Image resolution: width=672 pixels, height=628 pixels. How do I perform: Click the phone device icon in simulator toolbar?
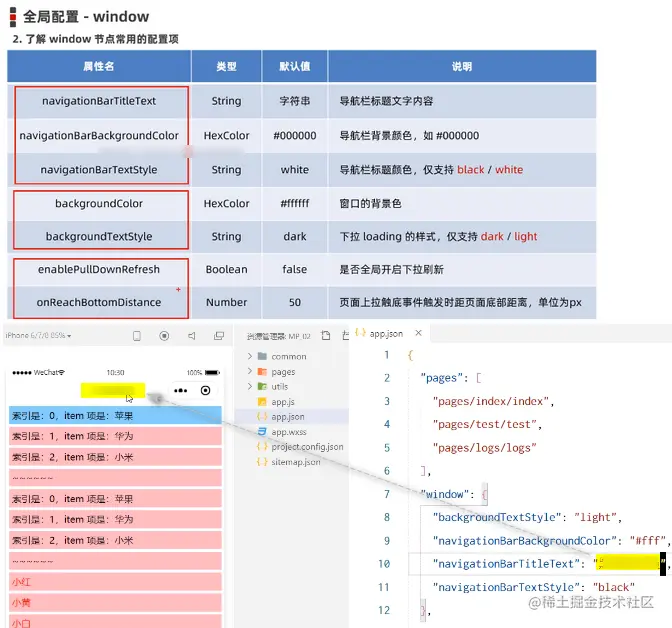[137, 336]
